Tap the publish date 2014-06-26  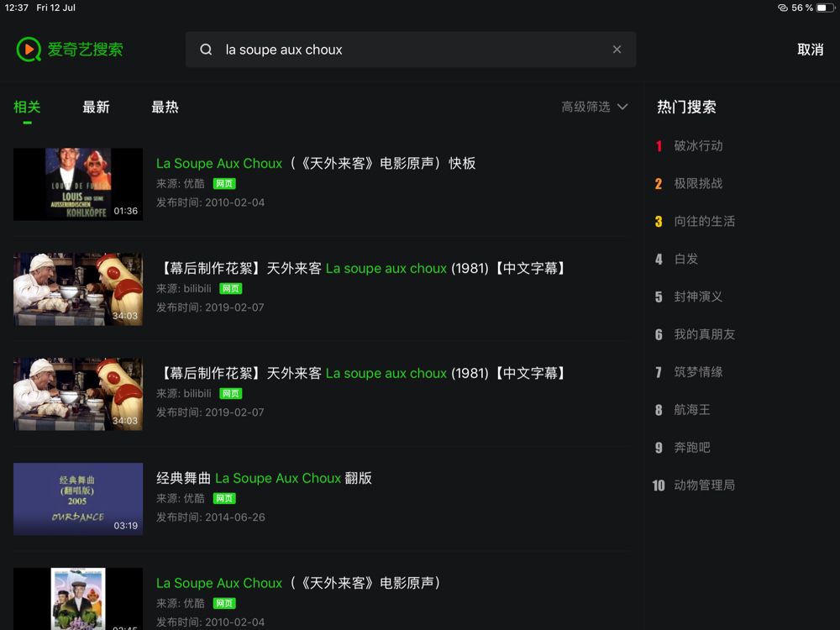pyautogui.click(x=235, y=517)
